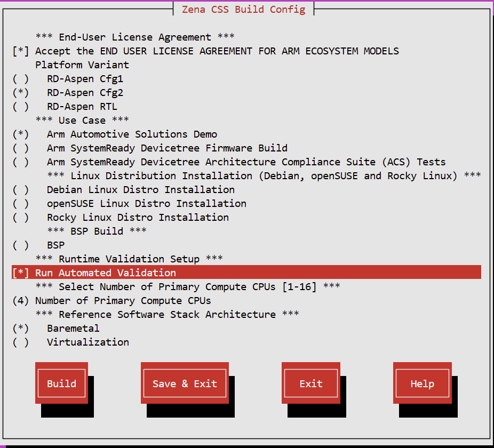Click the Exit button
The height and width of the screenshot is (448, 494).
tap(310, 383)
